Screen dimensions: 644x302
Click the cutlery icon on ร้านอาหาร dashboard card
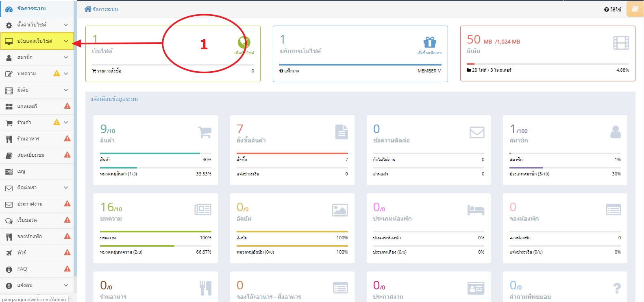click(x=206, y=288)
